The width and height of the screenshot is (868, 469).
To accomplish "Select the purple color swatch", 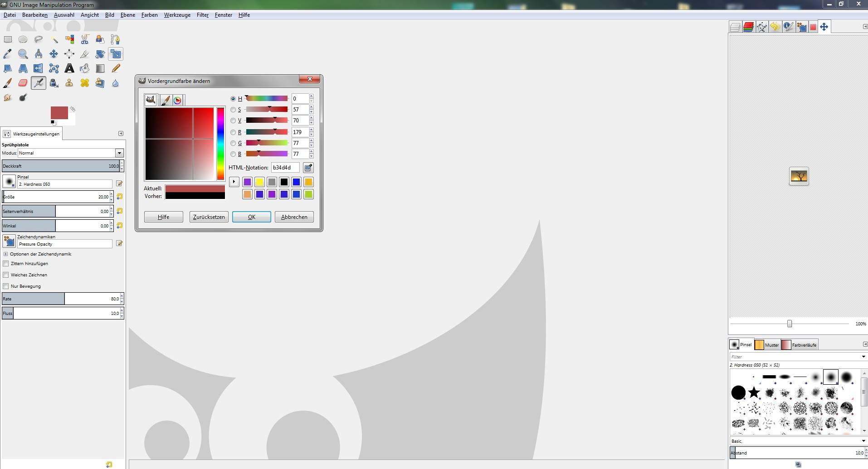I will coord(247,181).
